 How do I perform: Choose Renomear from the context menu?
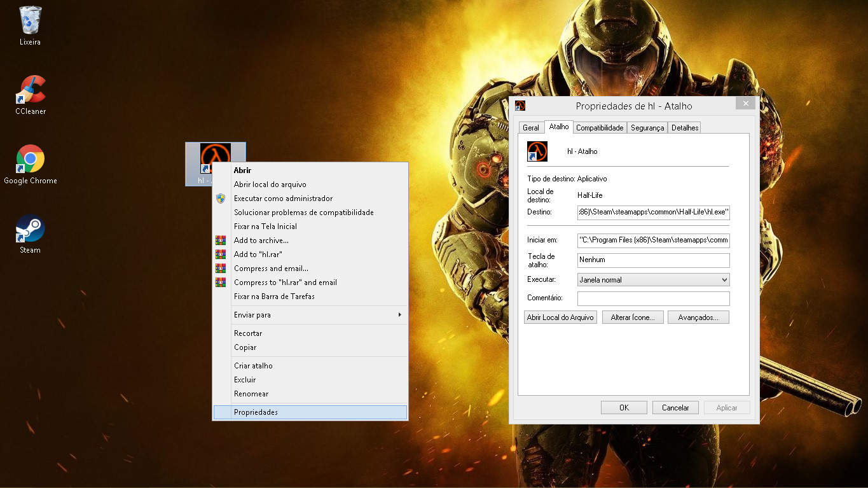[310, 394]
